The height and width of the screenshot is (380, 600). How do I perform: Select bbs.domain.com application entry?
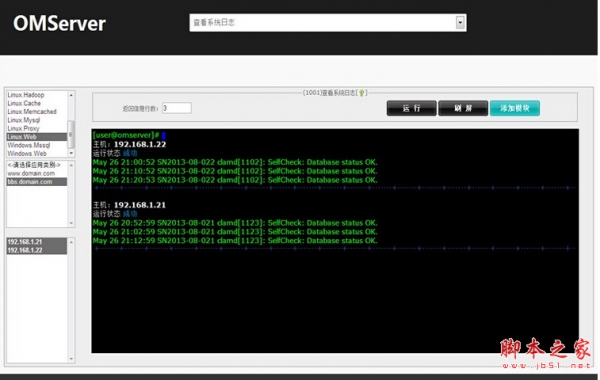pos(37,182)
